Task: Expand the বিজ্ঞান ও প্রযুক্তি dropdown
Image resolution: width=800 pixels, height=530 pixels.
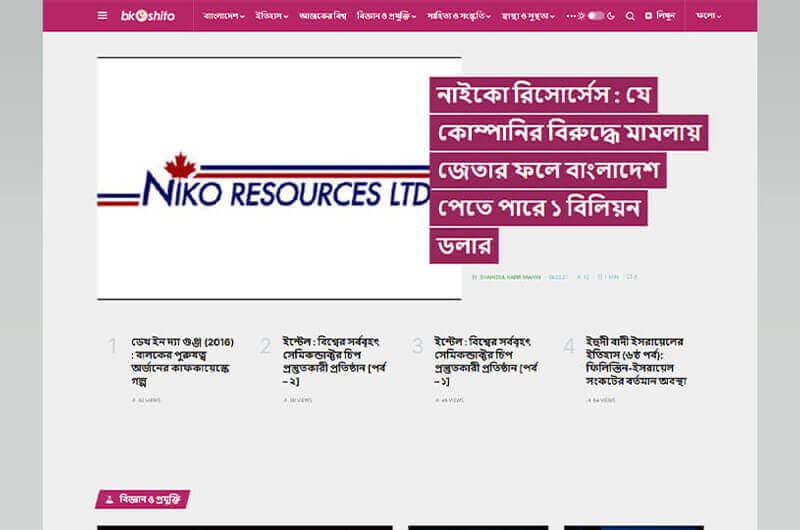Action: click(x=386, y=16)
